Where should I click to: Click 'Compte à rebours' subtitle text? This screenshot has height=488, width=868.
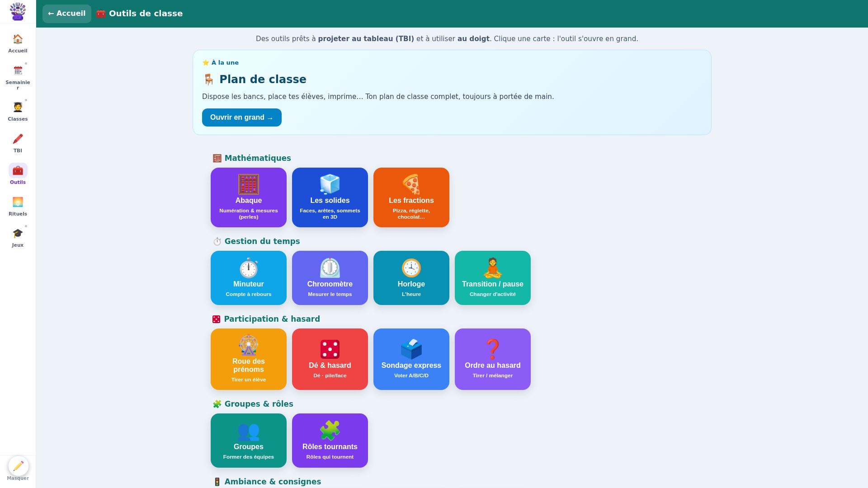pyautogui.click(x=249, y=294)
